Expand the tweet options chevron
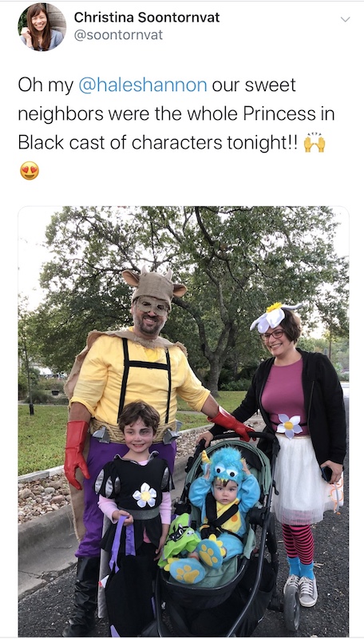 coord(345,19)
